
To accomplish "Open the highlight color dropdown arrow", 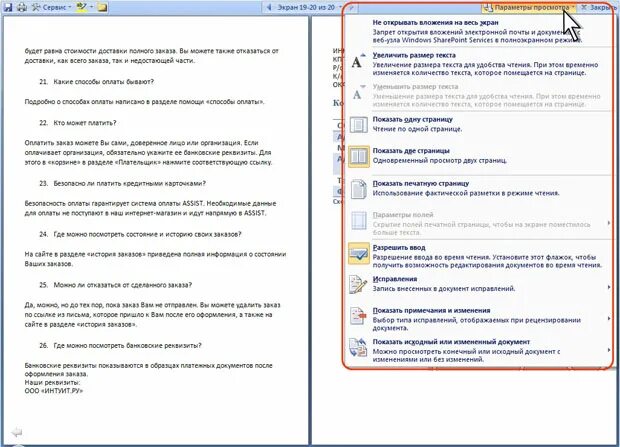I will point(91,7).
